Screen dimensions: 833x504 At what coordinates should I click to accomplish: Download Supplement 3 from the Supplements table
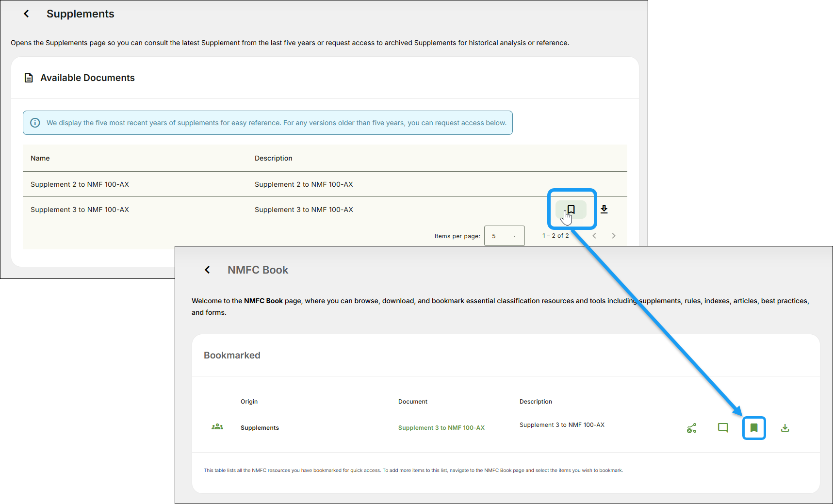604,210
